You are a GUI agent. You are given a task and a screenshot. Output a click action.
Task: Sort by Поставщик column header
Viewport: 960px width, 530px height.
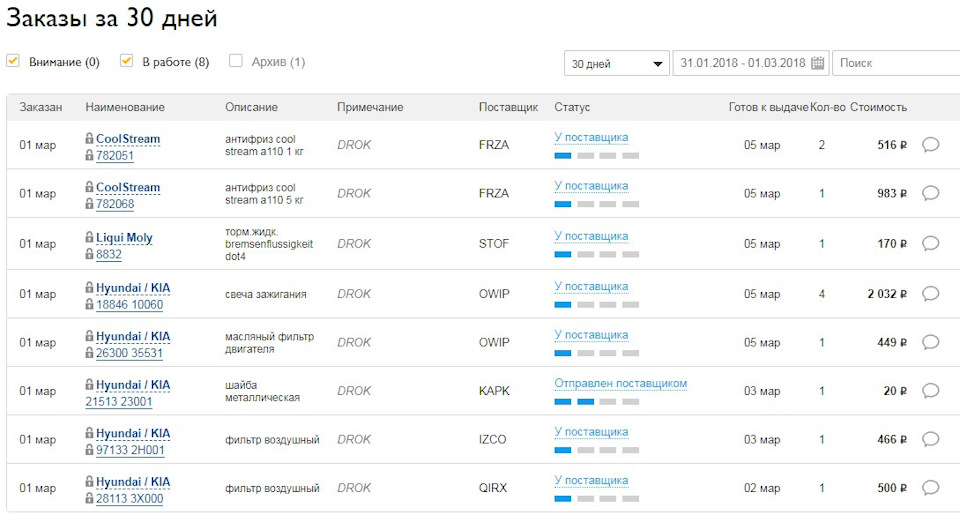point(508,107)
